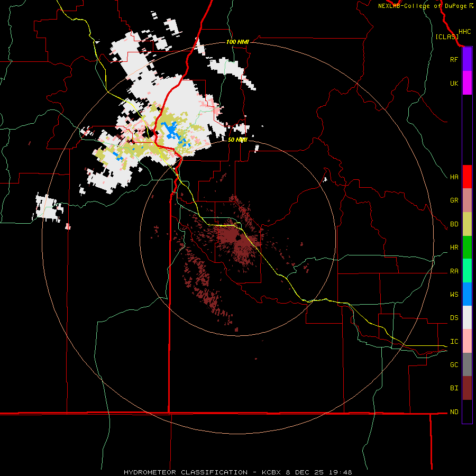476x476 pixels.
Task: Click the BD legend label
Action: [454, 224]
